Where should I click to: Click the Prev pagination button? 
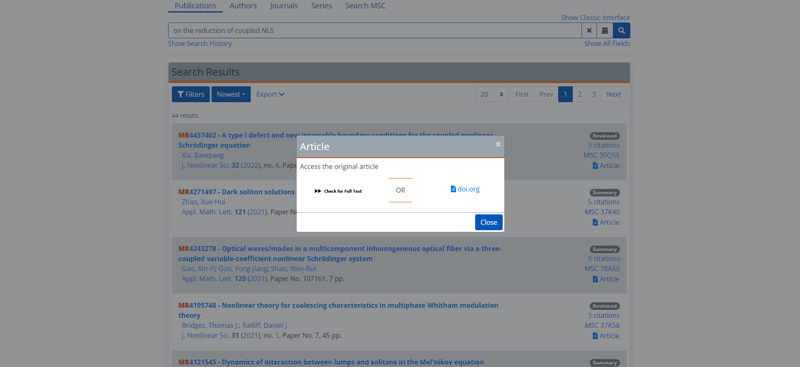(546, 94)
